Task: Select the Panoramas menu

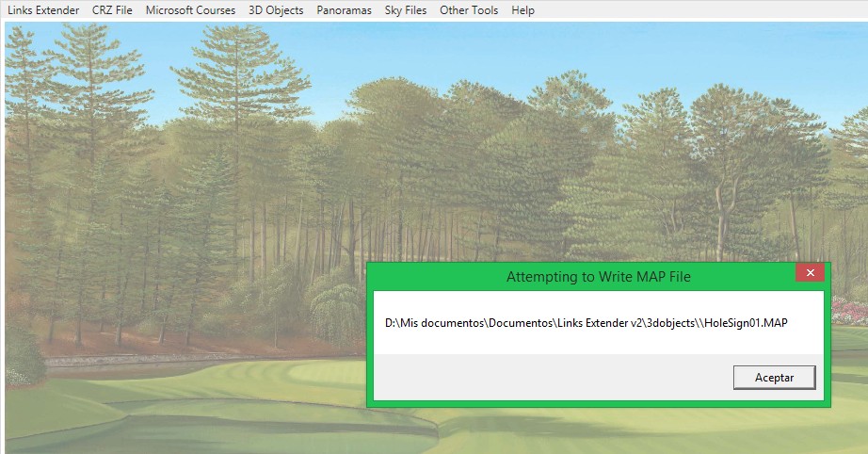Action: 344,10
